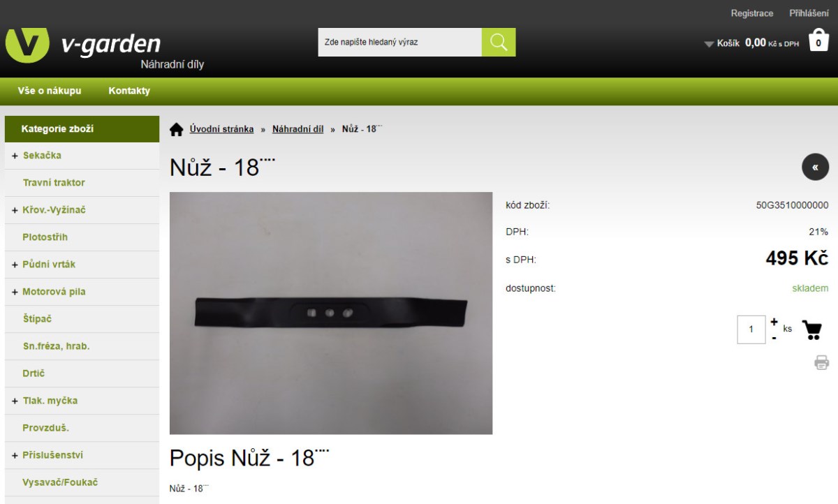Expand the Sekačka category

coord(15,156)
